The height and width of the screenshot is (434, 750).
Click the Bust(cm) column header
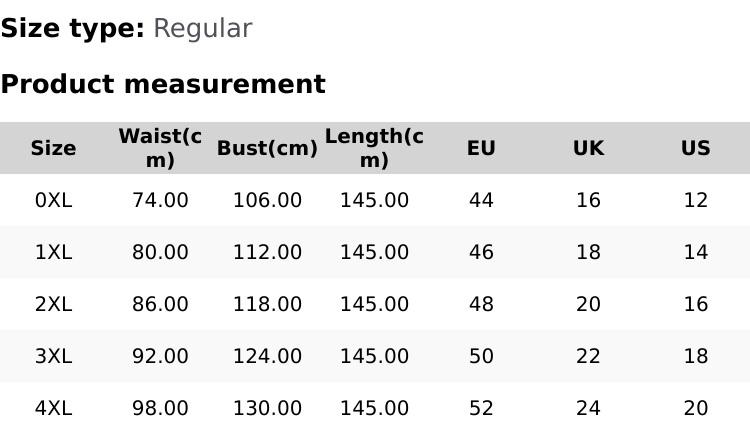coord(267,148)
